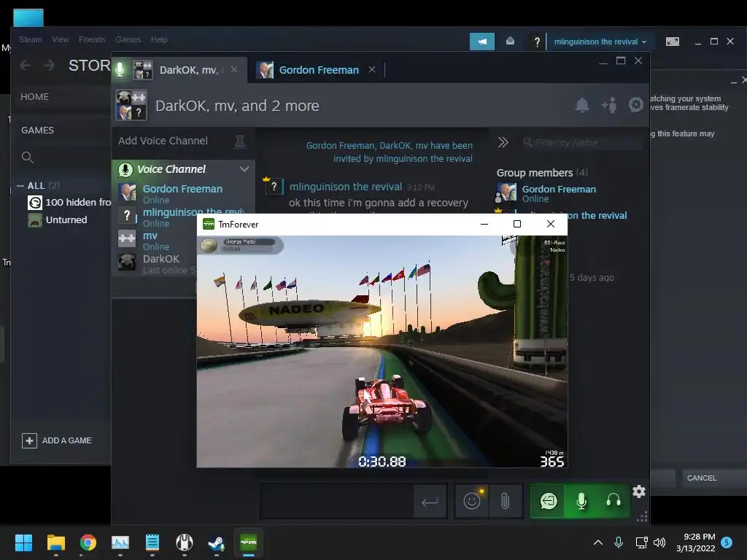
Task: Click the group chat avatar thumbnail in header
Action: 131,105
